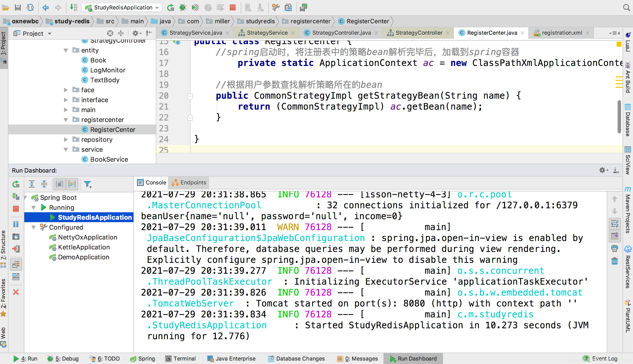Click the Rerun icon in Run Dashboard
The image size is (633, 364).
click(x=16, y=184)
